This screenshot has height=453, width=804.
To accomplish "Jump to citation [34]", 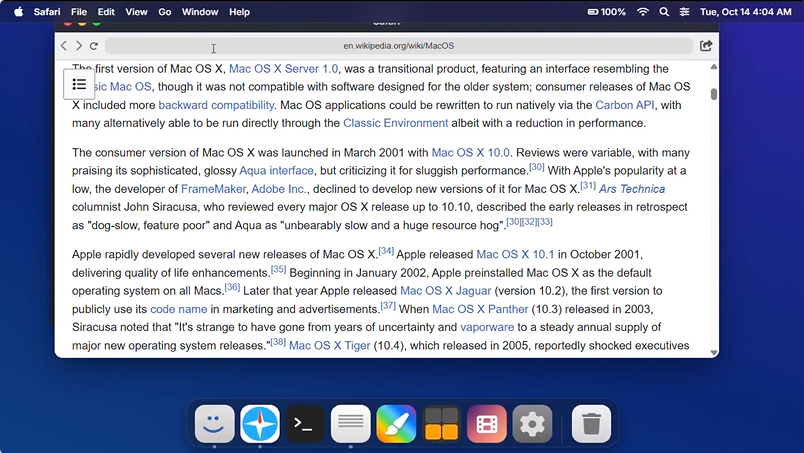I will [386, 251].
